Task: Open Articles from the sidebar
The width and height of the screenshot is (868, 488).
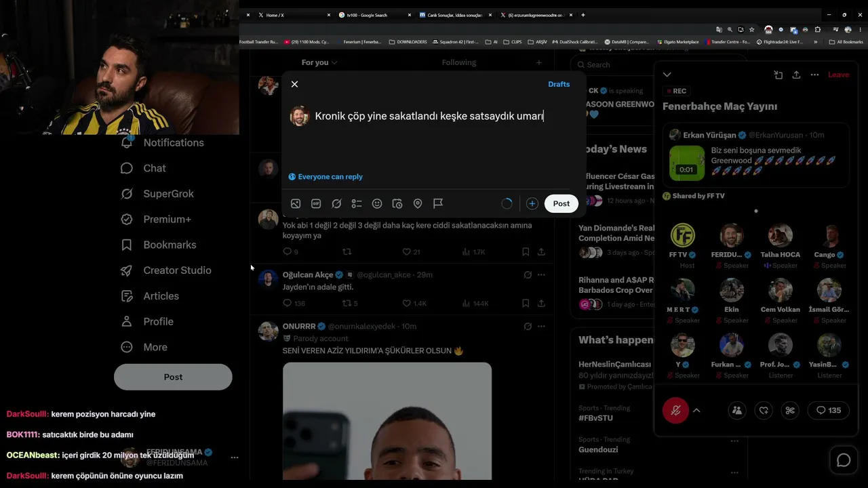Action: [150, 296]
